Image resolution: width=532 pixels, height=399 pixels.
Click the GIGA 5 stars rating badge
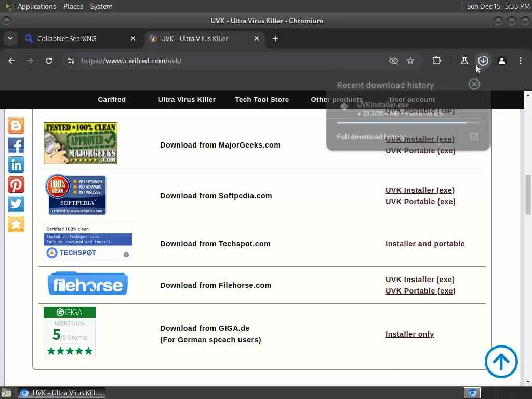point(70,332)
